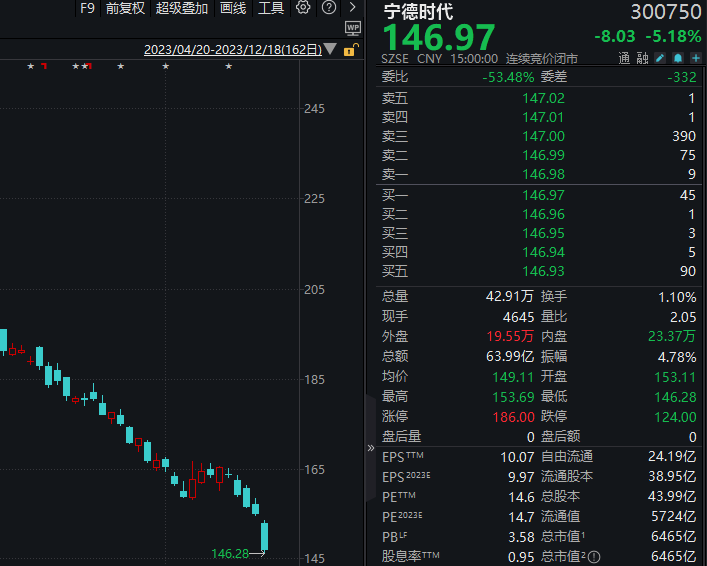
Task: Click the latest candlestick near 146.28 low
Action: click(265, 536)
